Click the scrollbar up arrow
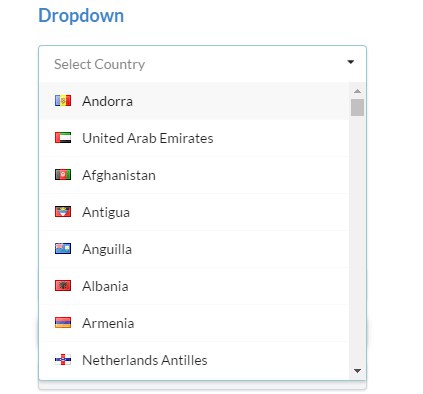This screenshot has height=394, width=423. click(x=357, y=91)
